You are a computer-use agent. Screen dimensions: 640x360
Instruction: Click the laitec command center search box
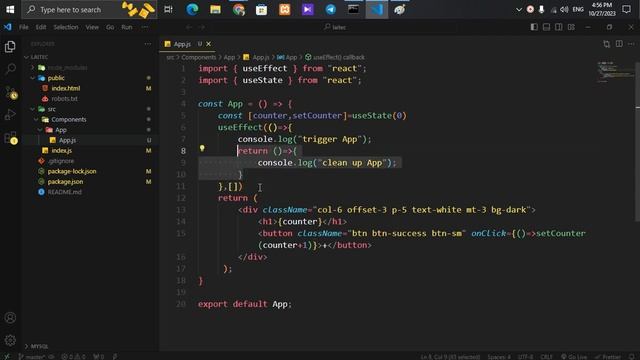[336, 27]
